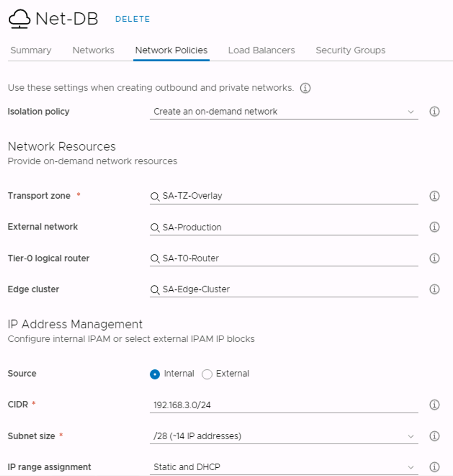
Task: Open the Load Balancers tab
Action: pyautogui.click(x=261, y=50)
